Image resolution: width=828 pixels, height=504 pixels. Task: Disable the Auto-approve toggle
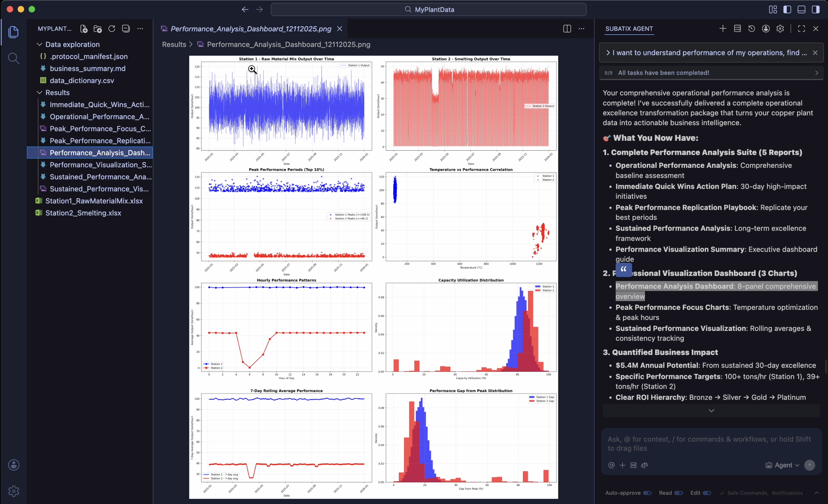tap(648, 493)
